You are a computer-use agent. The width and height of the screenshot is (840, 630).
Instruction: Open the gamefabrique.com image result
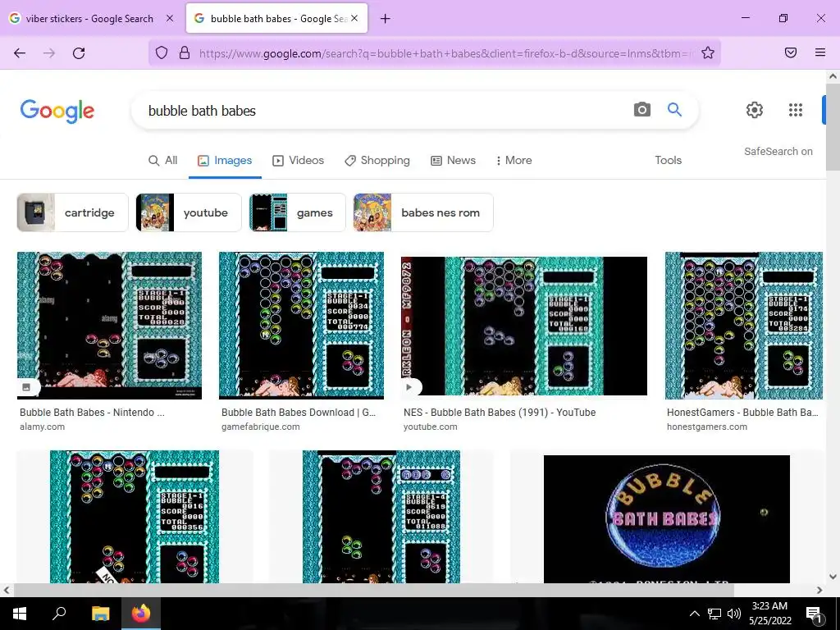click(301, 325)
